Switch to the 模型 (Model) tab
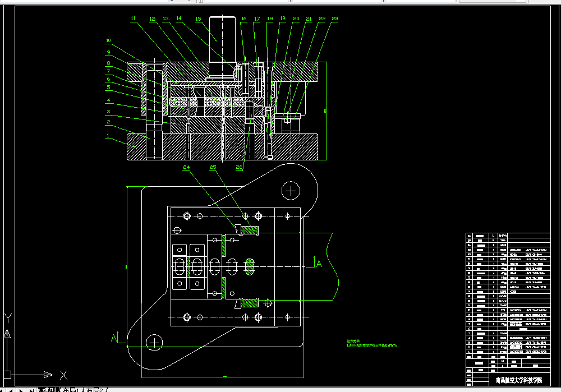Image resolution: width=561 pixels, height=392 pixels. 49,390
